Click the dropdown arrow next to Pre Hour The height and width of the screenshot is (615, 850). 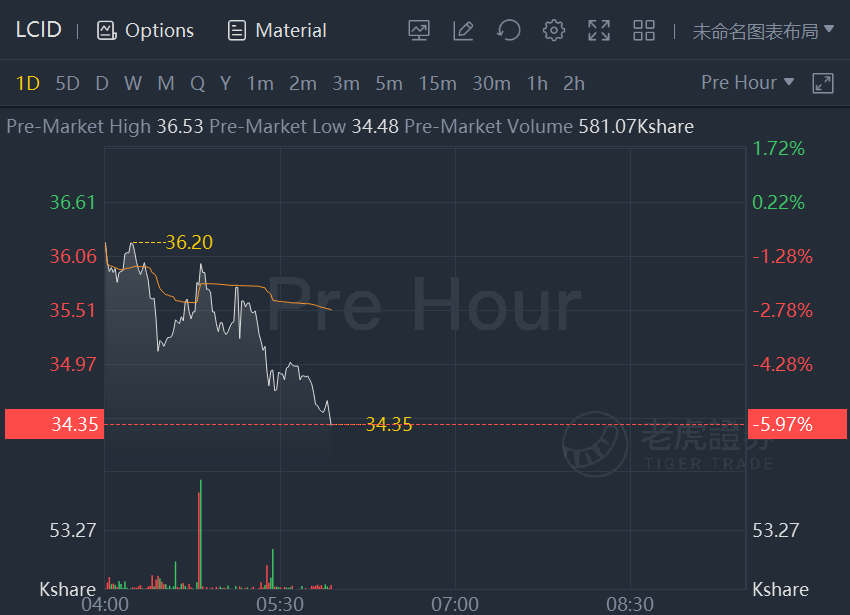tap(789, 82)
